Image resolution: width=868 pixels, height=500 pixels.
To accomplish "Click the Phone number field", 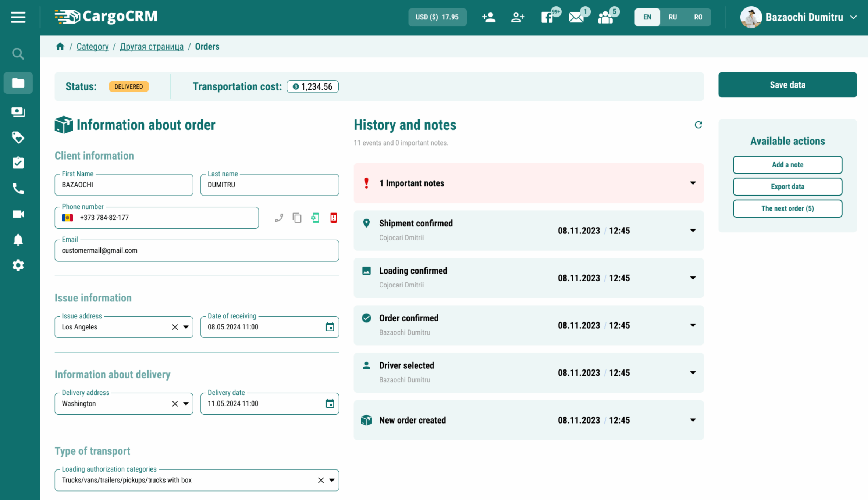I will [157, 218].
